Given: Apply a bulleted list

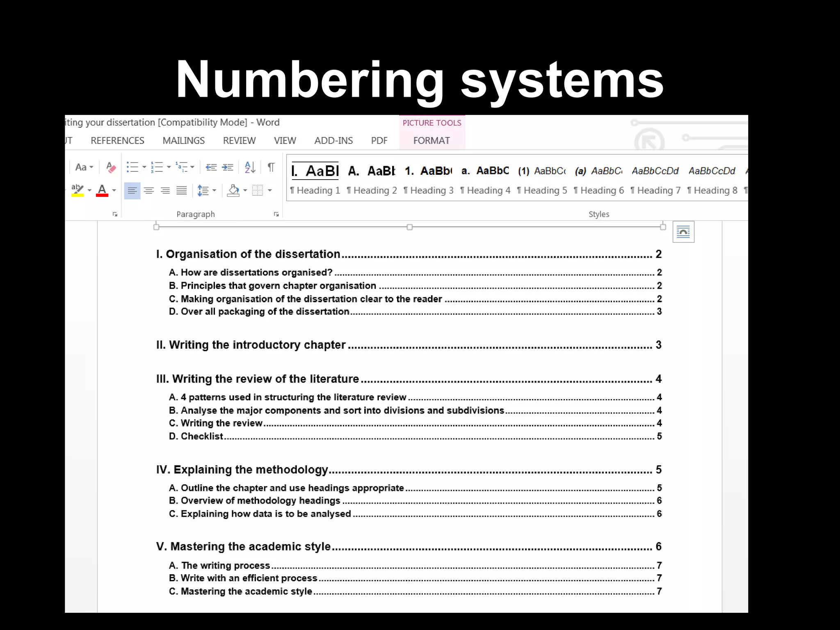Looking at the screenshot, I should 132,167.
